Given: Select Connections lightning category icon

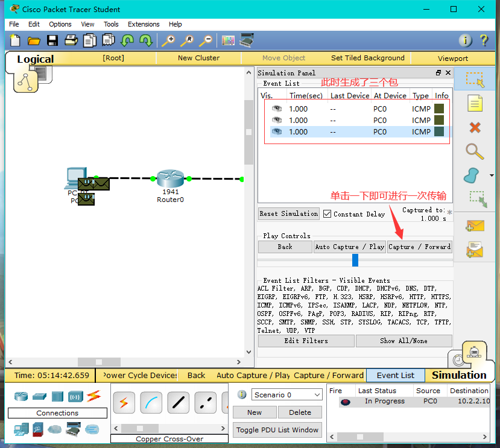Looking at the screenshot, I should coord(93,396).
